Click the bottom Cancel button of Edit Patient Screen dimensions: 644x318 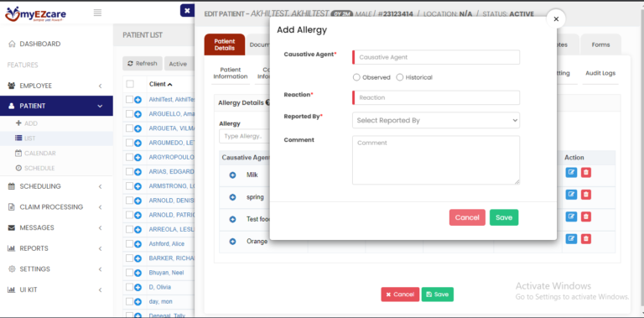(400, 295)
